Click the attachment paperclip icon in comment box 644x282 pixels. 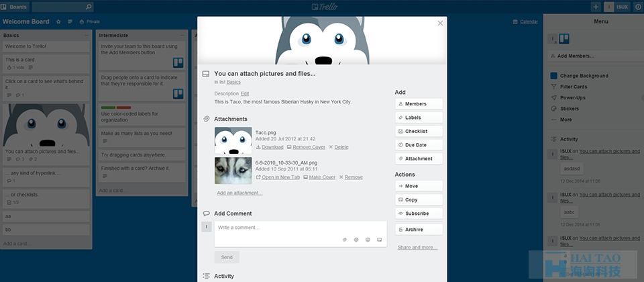point(345,240)
